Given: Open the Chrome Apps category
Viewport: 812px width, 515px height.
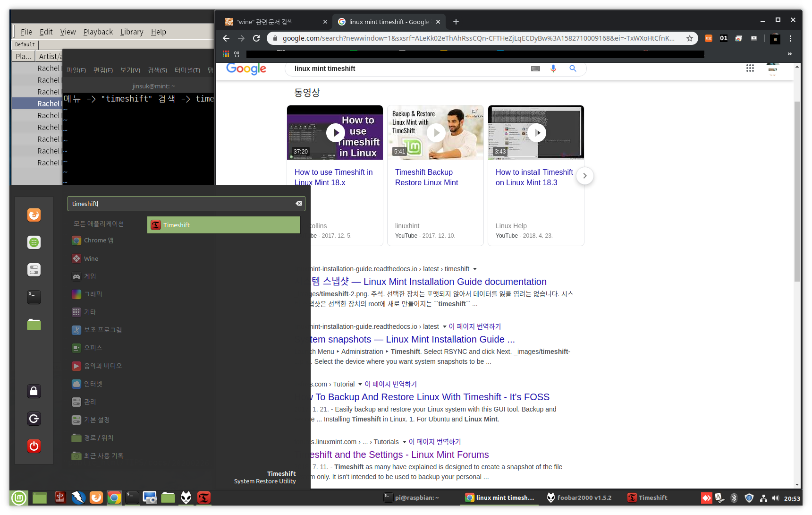Looking at the screenshot, I should (93, 240).
